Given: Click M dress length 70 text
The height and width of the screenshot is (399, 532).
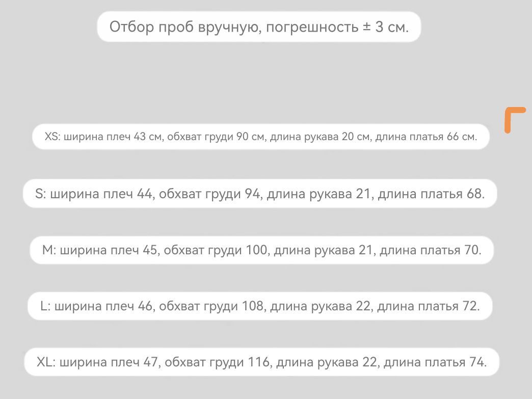Looking at the screenshot, I should 429,250.
